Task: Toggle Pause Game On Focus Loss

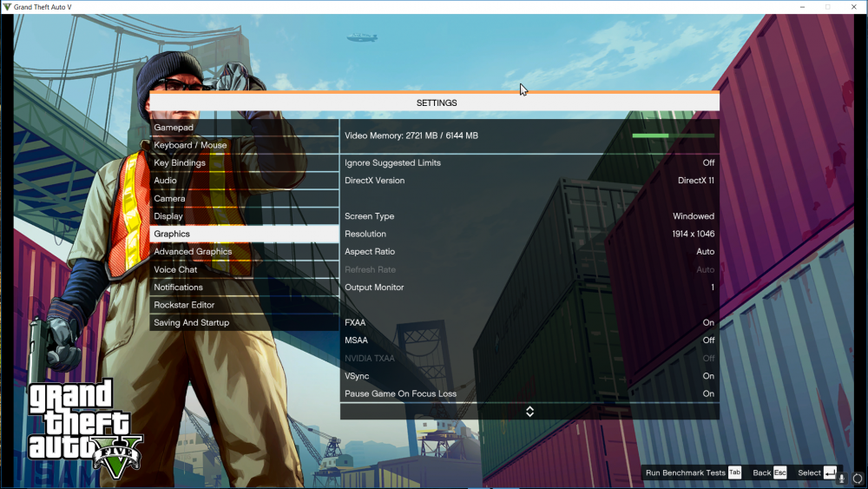Action: pos(529,393)
